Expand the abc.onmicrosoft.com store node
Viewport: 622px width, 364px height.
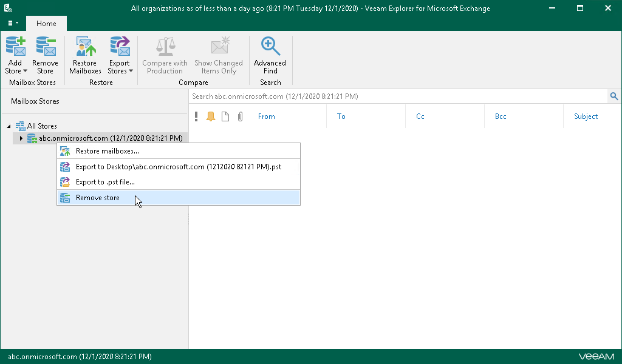[x=21, y=138]
